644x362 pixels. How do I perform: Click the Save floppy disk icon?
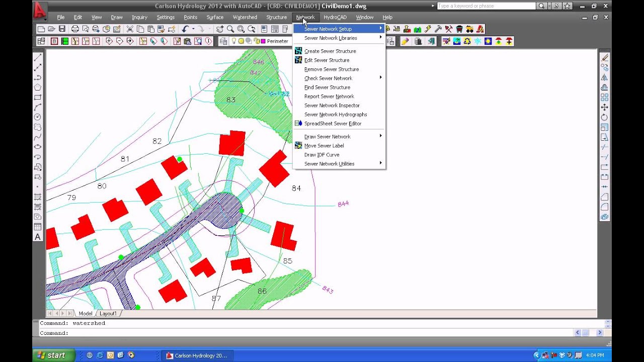tap(62, 29)
